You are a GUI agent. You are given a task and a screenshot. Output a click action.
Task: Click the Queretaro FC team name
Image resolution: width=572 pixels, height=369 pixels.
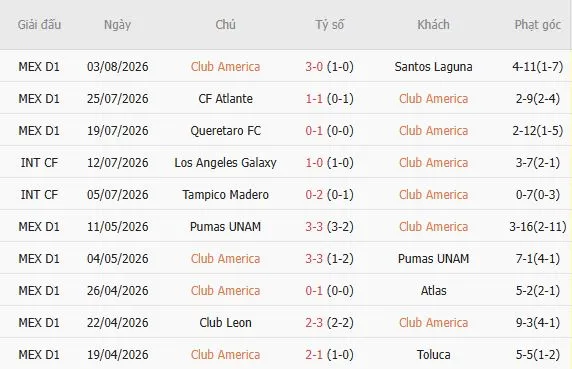pos(225,131)
